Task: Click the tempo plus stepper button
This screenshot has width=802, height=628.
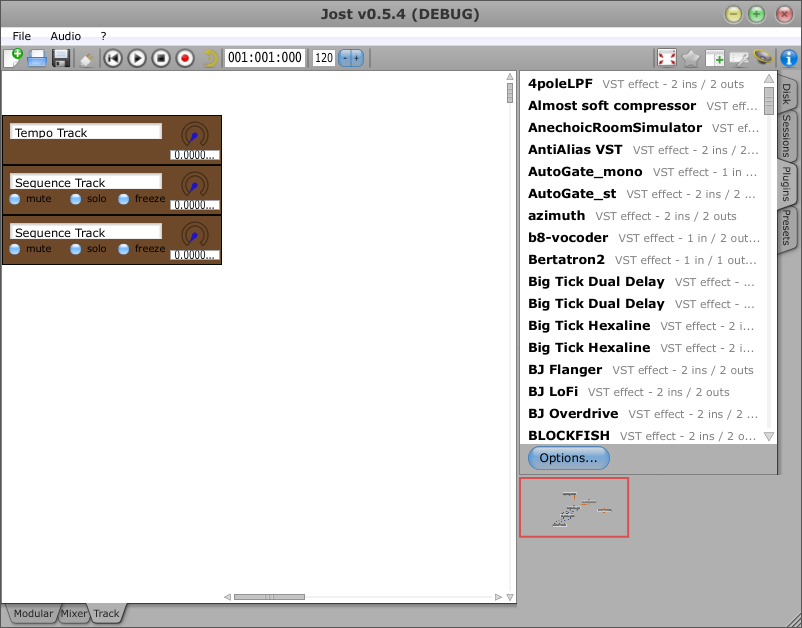Action: click(x=357, y=58)
